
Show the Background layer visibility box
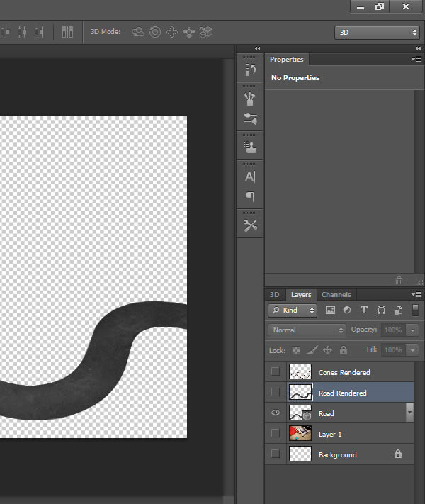(x=276, y=454)
